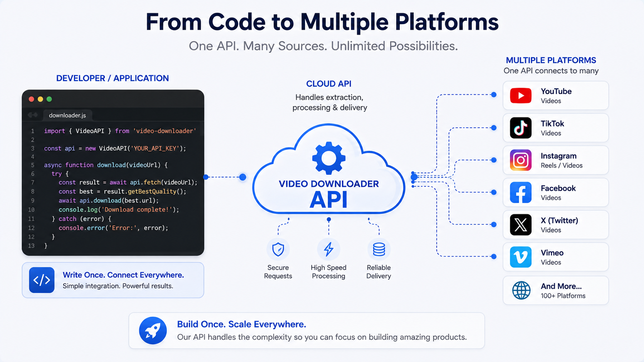Image resolution: width=644 pixels, height=362 pixels.
Task: Click the globe icon beside And More
Action: tap(521, 290)
